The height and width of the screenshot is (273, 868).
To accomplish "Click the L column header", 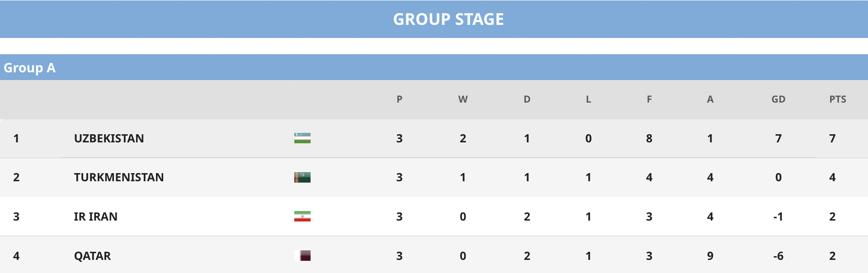I will (588, 99).
